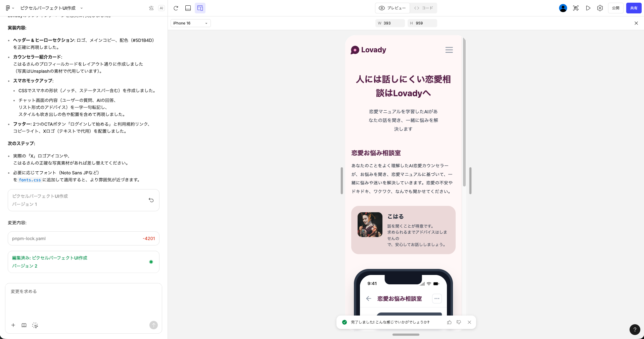Screen dimensions: 644x339
Task: Attach a file using the plus icon
Action: click(13, 325)
